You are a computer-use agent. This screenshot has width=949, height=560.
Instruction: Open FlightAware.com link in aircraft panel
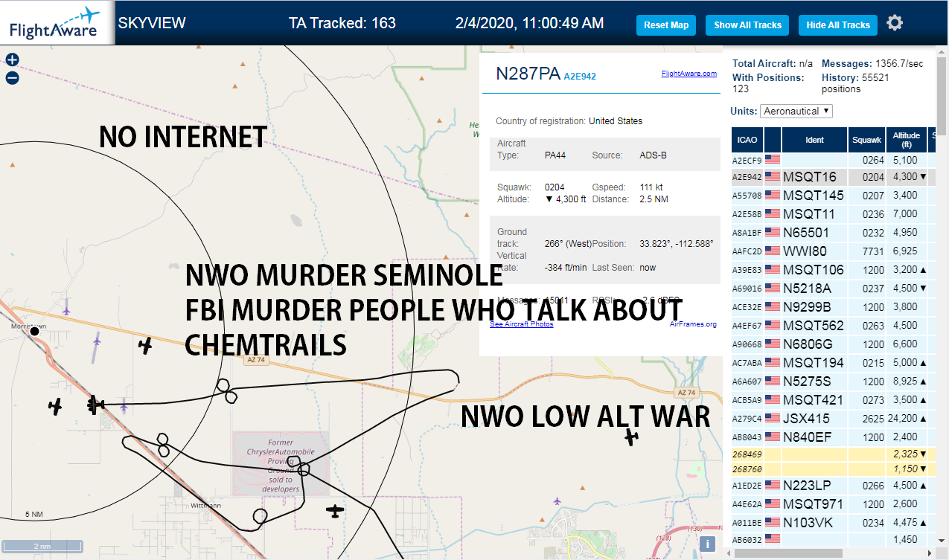688,74
